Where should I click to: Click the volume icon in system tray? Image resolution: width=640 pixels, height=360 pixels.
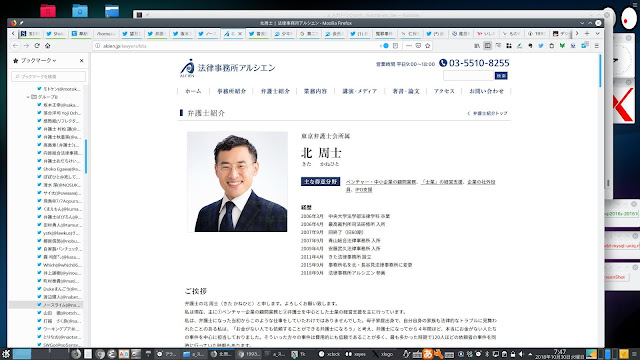click(x=521, y=354)
